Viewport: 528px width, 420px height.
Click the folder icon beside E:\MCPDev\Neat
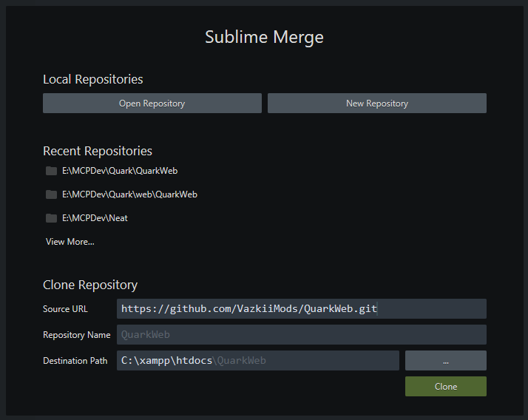pos(51,218)
